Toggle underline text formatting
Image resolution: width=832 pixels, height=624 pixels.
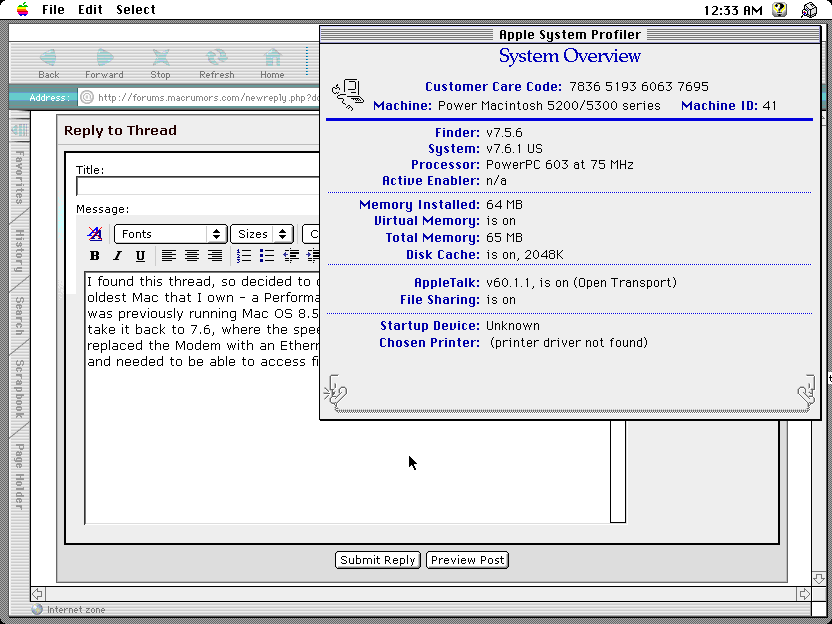click(x=140, y=257)
